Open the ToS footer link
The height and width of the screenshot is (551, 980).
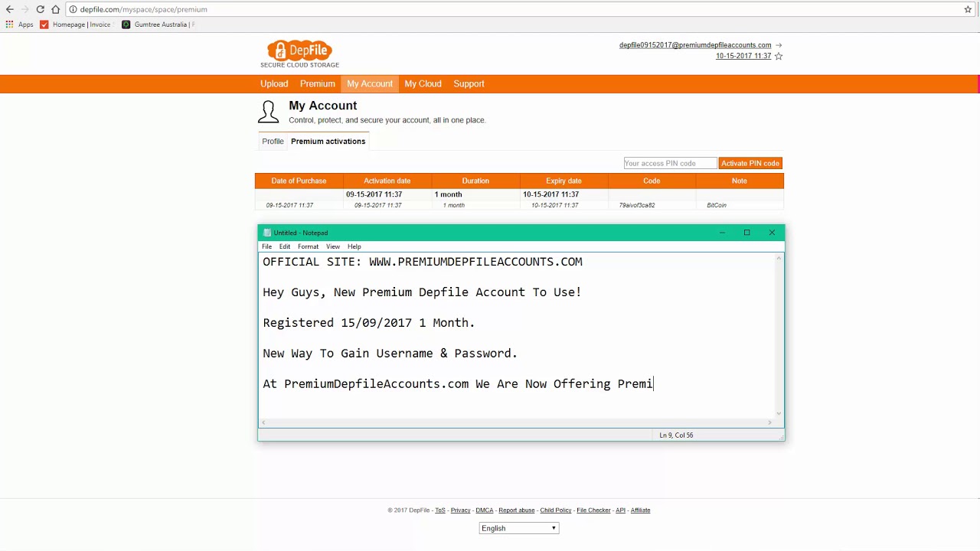pyautogui.click(x=440, y=510)
